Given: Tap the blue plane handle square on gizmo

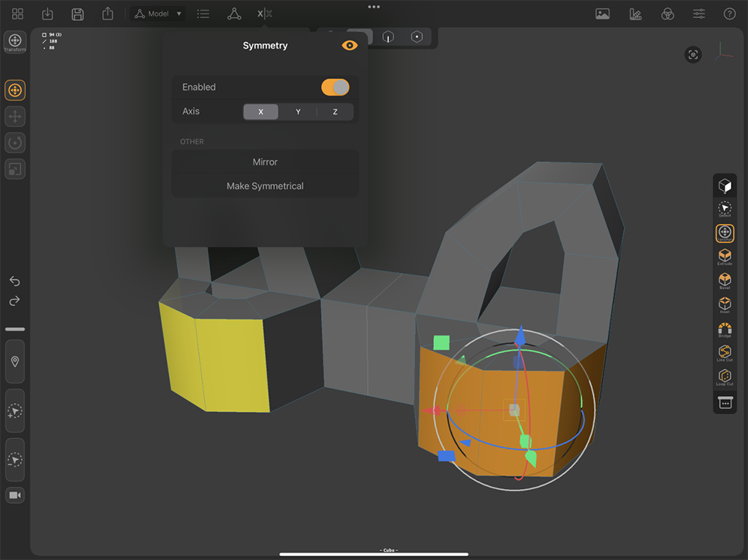Looking at the screenshot, I should pos(447,456).
